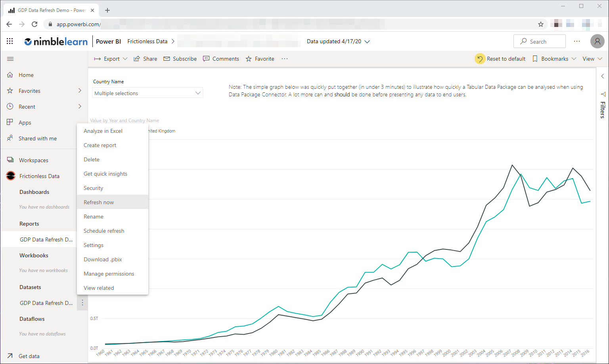
Task: Click the Get data arrow icon
Action: coord(10,356)
